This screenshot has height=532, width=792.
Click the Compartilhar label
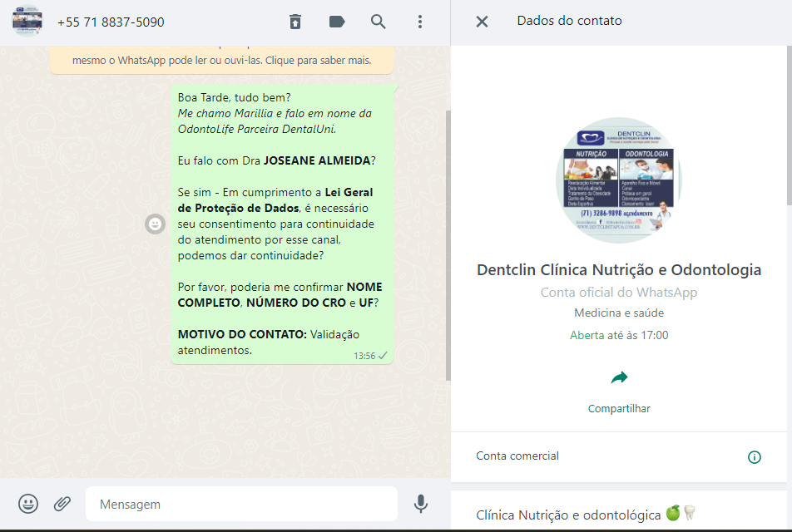click(x=619, y=408)
